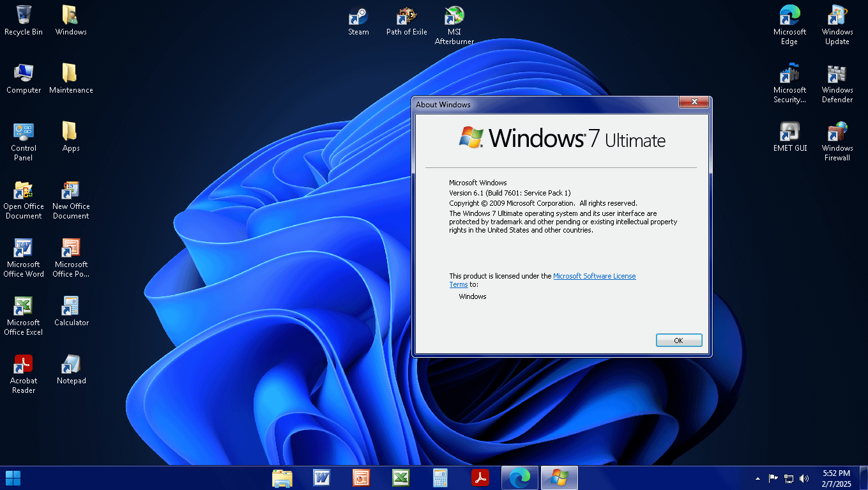
Task: Open Acrobat Reader desktop icon
Action: (24, 365)
